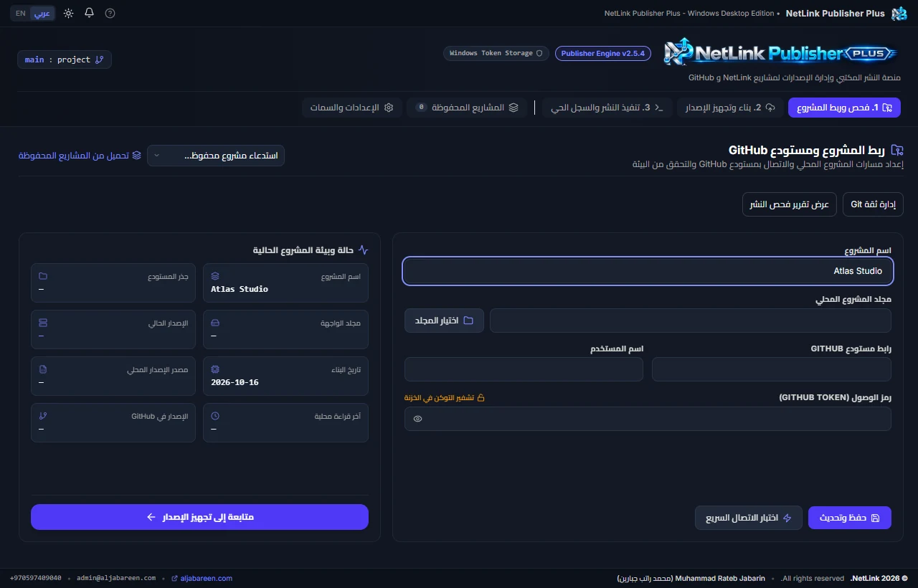Focus the اسم المشروع field containing Atlas Studio
This screenshot has width=918, height=588.
[648, 271]
